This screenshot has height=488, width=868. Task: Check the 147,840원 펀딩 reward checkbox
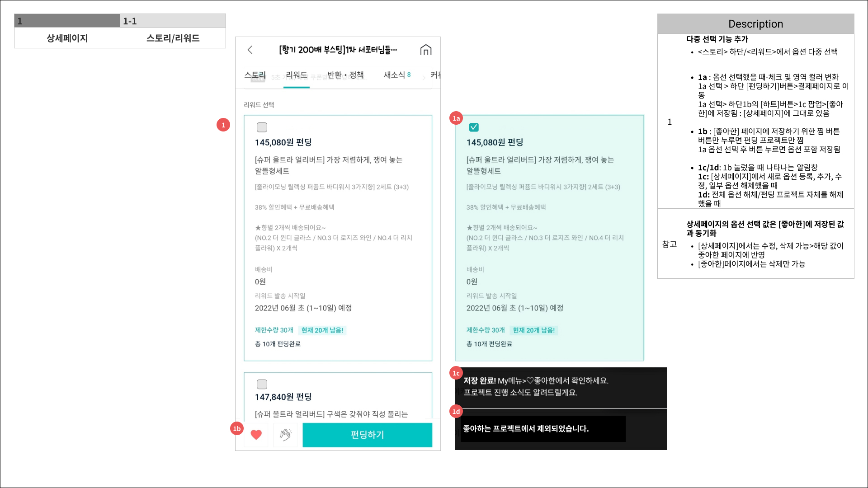pos(262,385)
